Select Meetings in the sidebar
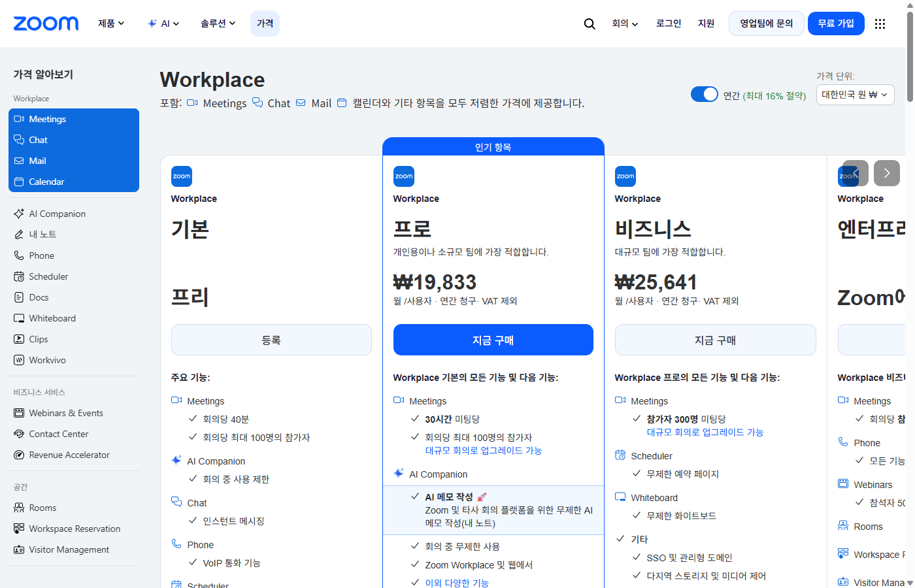Image resolution: width=915 pixels, height=588 pixels. pos(48,119)
